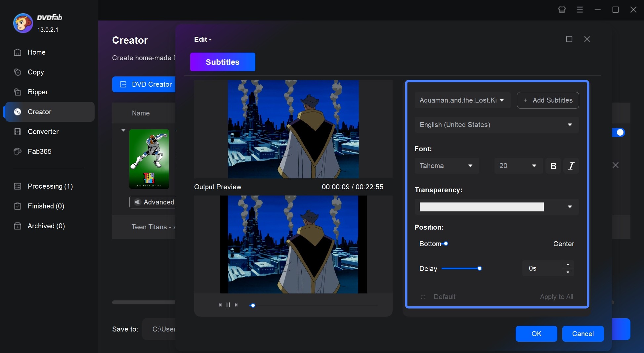Confirm with the OK button
Image resolution: width=644 pixels, height=353 pixels.
click(x=536, y=334)
